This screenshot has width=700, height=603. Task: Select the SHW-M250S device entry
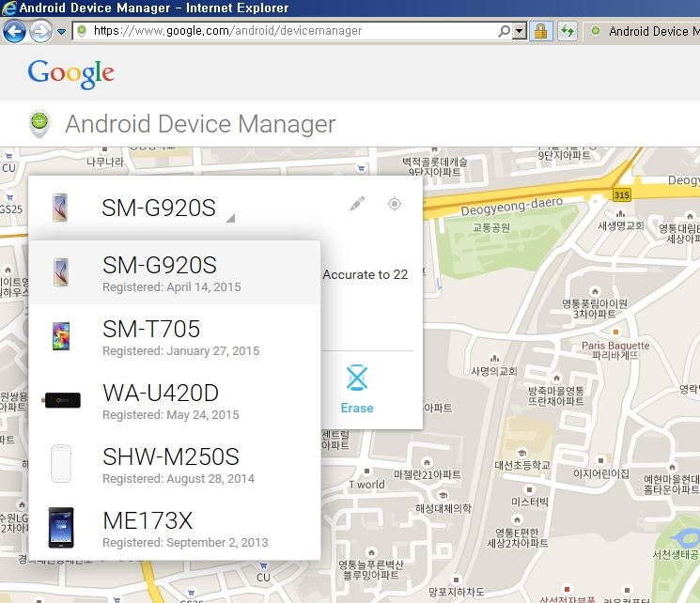click(x=175, y=464)
